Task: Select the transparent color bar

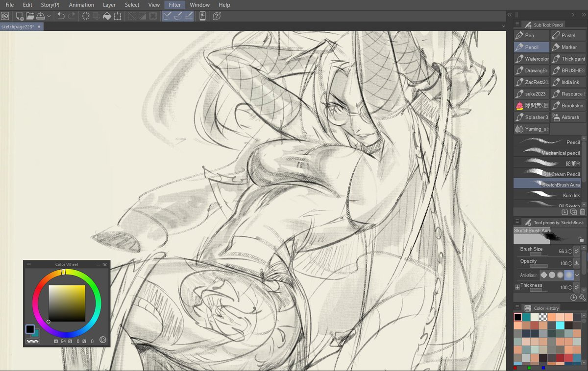Action: (33, 341)
